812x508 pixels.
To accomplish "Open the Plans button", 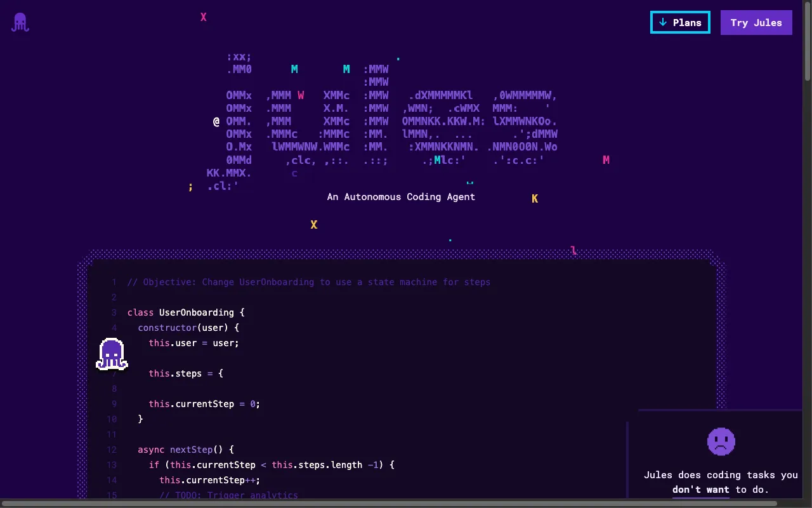I will pos(680,22).
